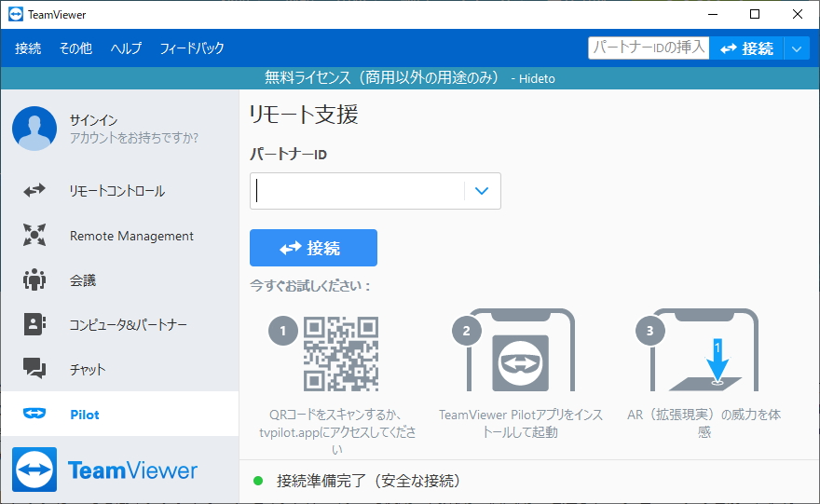
Task: Focus the パートナーIDの挿入 field in toolbar
Action: [649, 48]
